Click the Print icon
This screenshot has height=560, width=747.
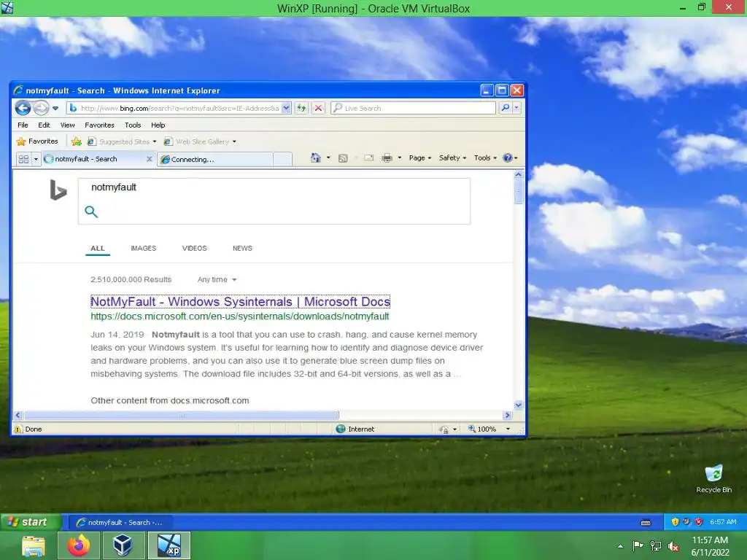point(387,157)
